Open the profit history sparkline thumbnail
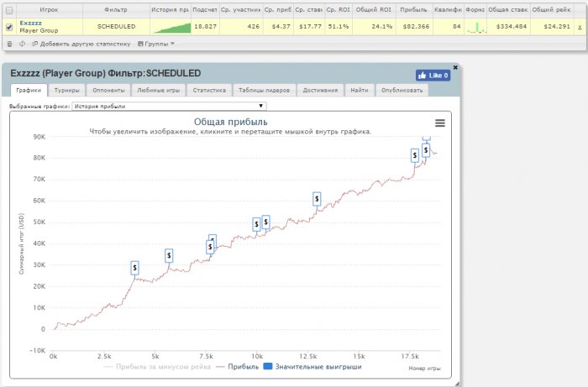Viewport: 588px width, 387px height. (x=171, y=28)
